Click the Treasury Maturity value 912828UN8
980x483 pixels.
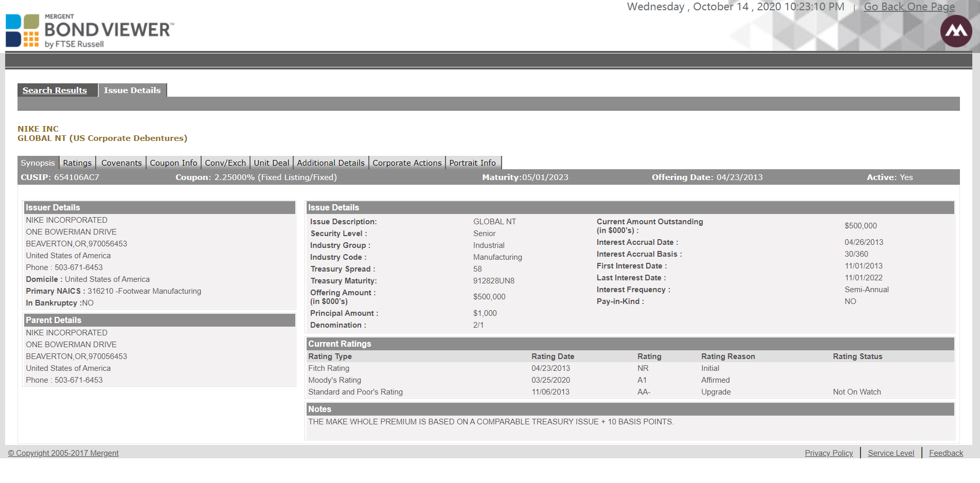pos(494,281)
